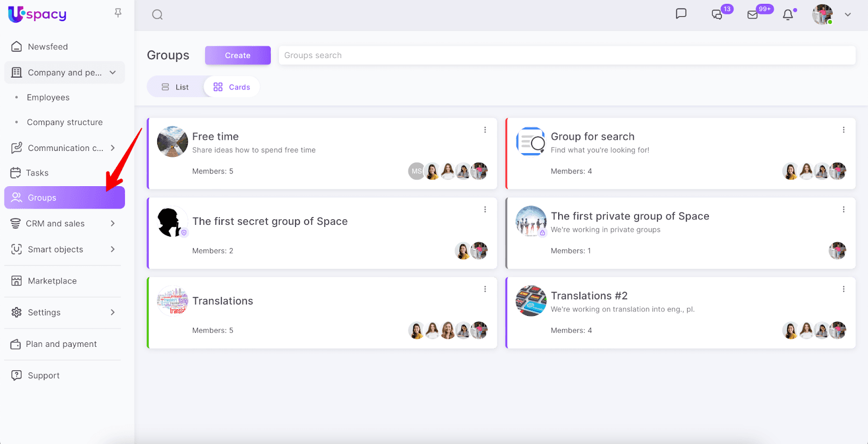The width and height of the screenshot is (868, 444).
Task: Open Marketplace from the sidebar
Action: click(52, 281)
